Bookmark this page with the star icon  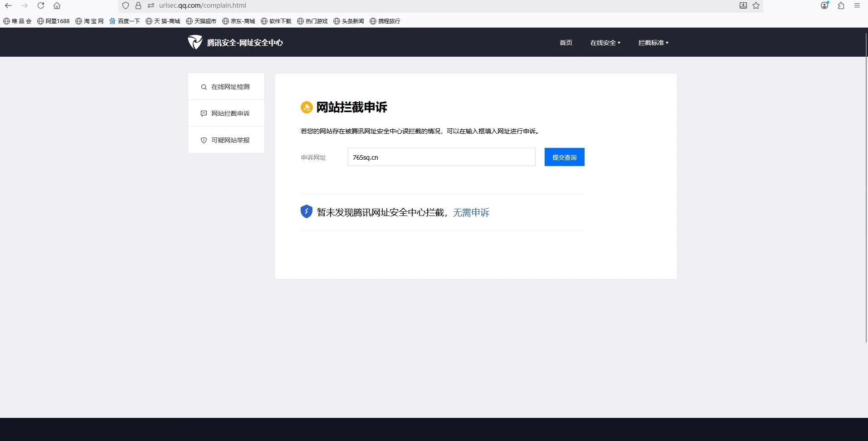click(756, 6)
